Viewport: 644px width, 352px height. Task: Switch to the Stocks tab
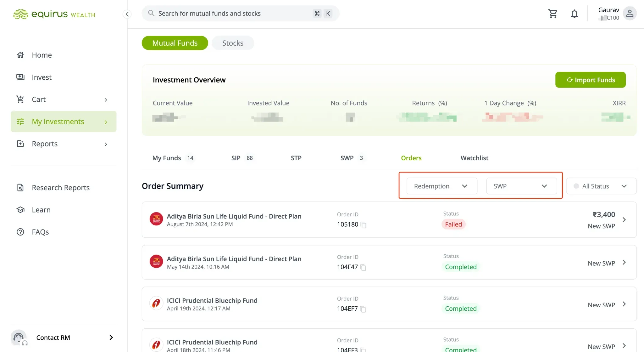pyautogui.click(x=233, y=43)
